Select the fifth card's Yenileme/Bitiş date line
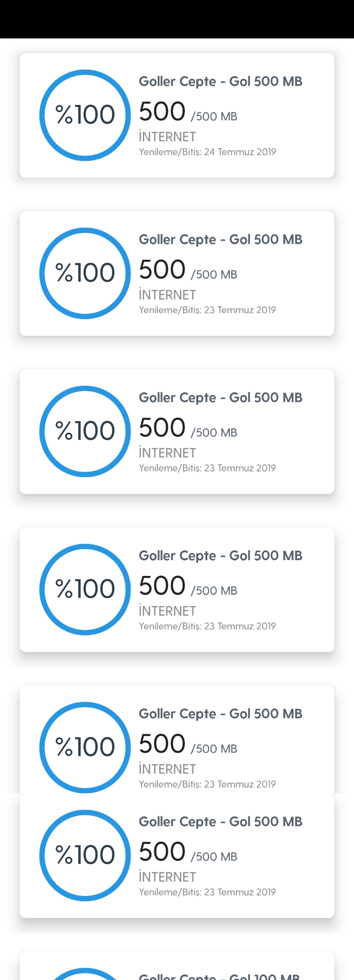Image resolution: width=354 pixels, height=980 pixels. pos(207,784)
